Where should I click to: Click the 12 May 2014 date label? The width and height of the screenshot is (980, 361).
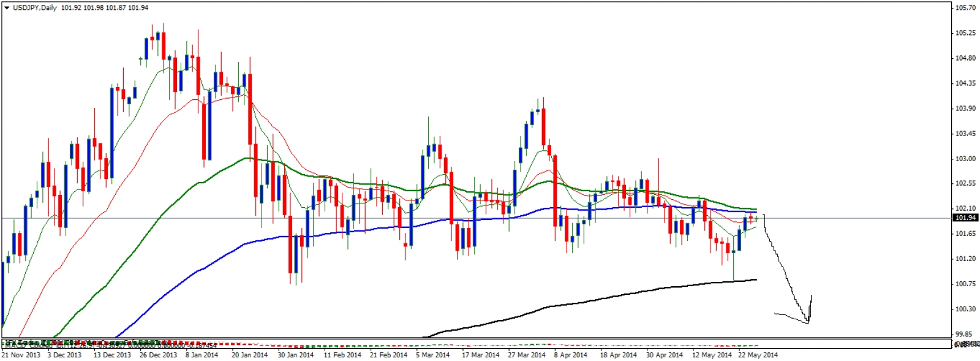(x=712, y=355)
